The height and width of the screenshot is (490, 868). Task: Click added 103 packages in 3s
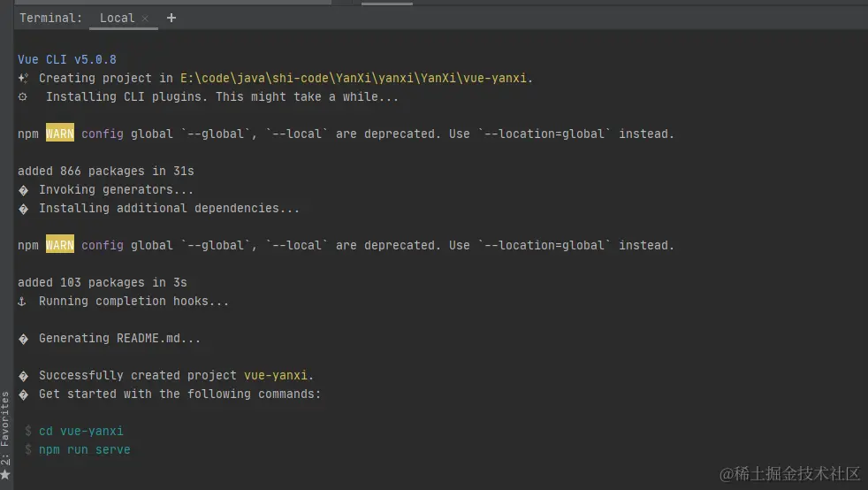click(x=103, y=282)
